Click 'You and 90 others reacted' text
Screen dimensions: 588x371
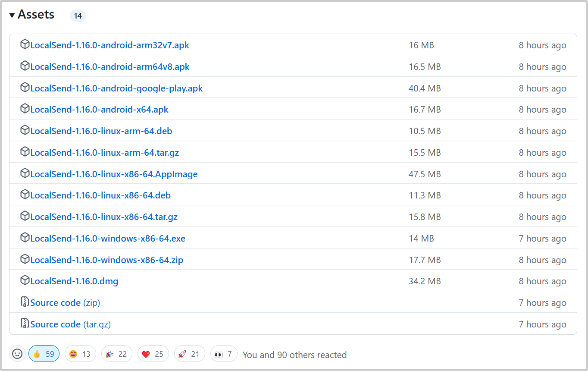(294, 355)
